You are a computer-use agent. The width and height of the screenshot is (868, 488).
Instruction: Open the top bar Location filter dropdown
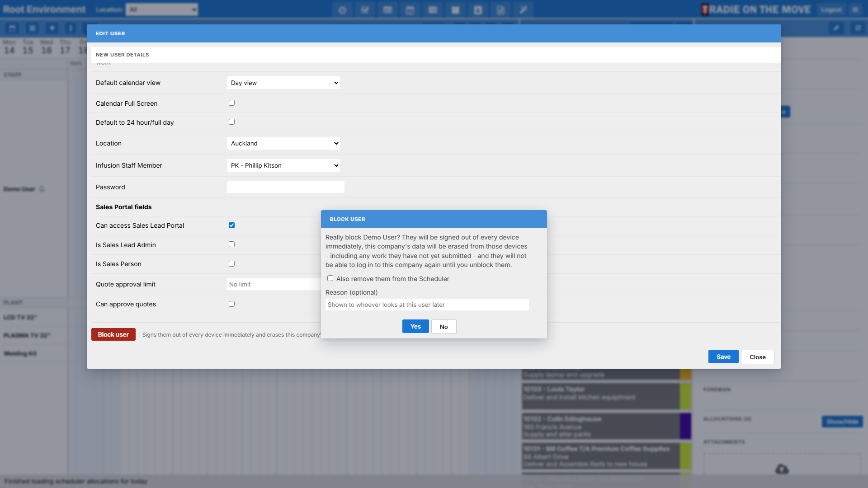162,9
